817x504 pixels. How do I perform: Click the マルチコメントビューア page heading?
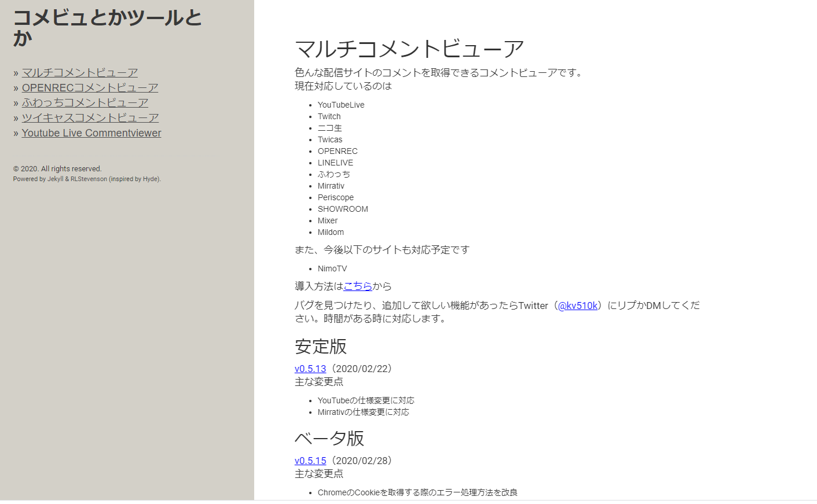[x=409, y=49]
